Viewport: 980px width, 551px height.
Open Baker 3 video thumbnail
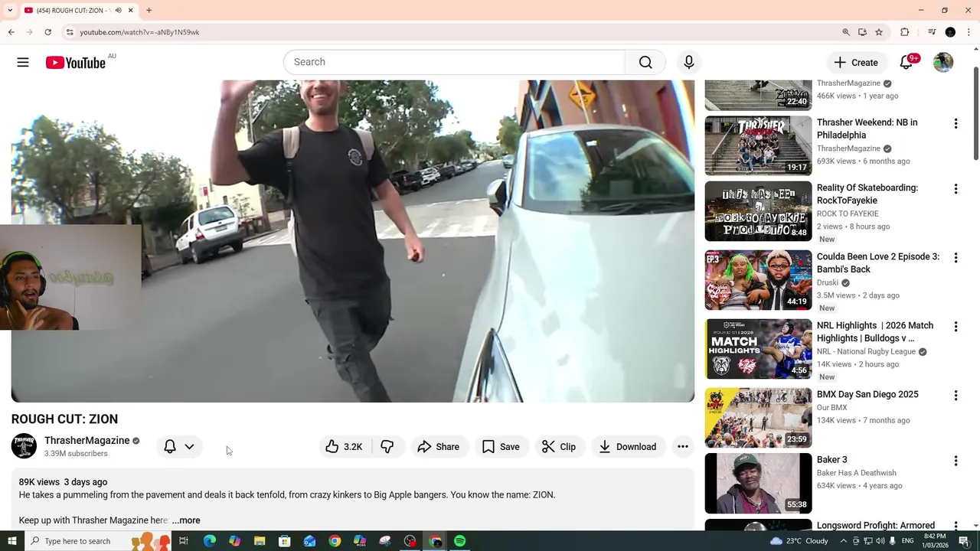(x=758, y=483)
